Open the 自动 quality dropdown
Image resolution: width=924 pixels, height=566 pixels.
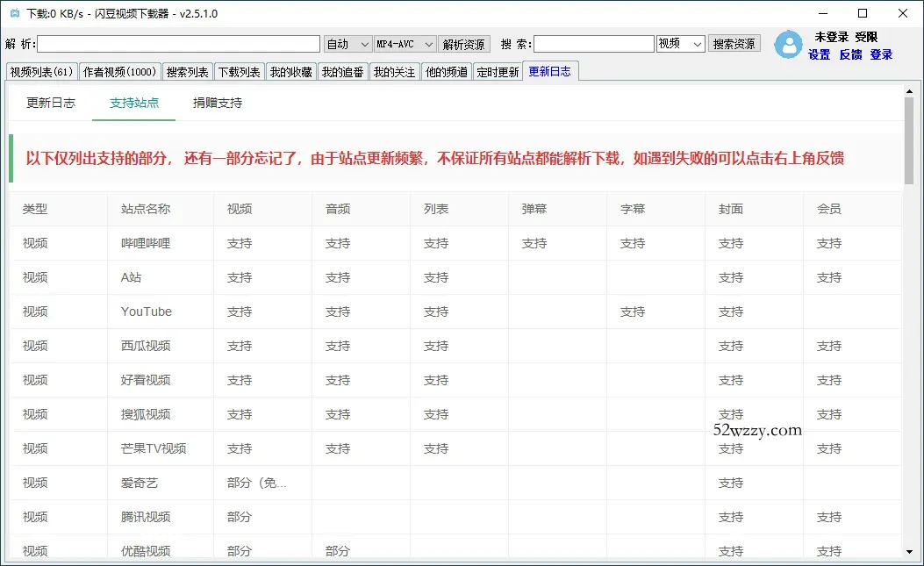[347, 44]
